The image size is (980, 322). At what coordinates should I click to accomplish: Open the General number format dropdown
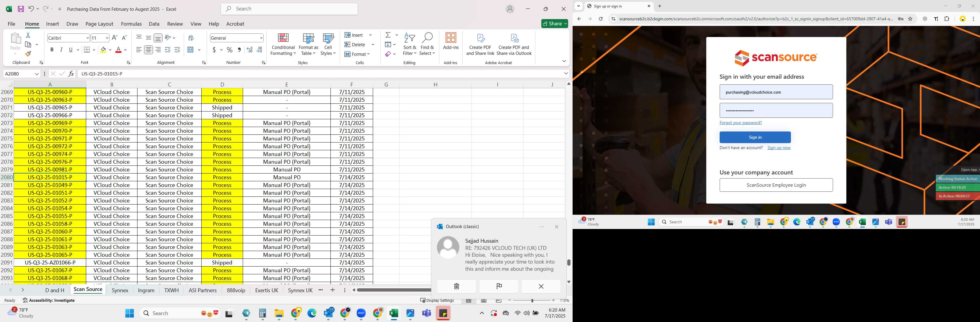tap(261, 38)
